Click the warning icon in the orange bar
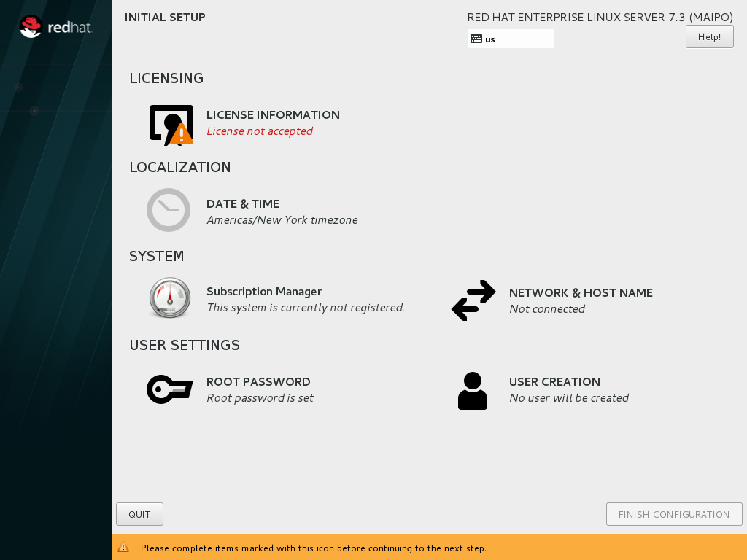This screenshot has width=747, height=560. [x=124, y=547]
